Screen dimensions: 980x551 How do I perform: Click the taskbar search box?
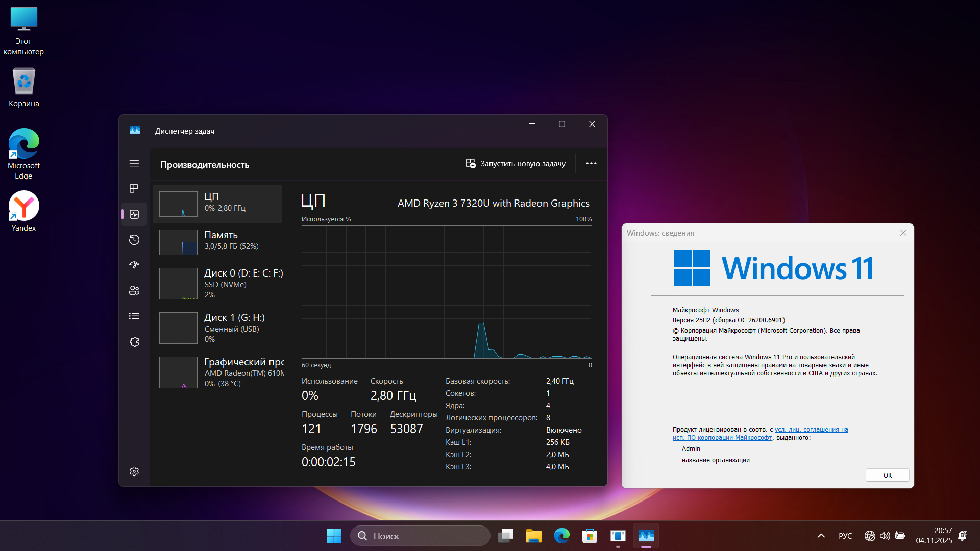tap(420, 536)
